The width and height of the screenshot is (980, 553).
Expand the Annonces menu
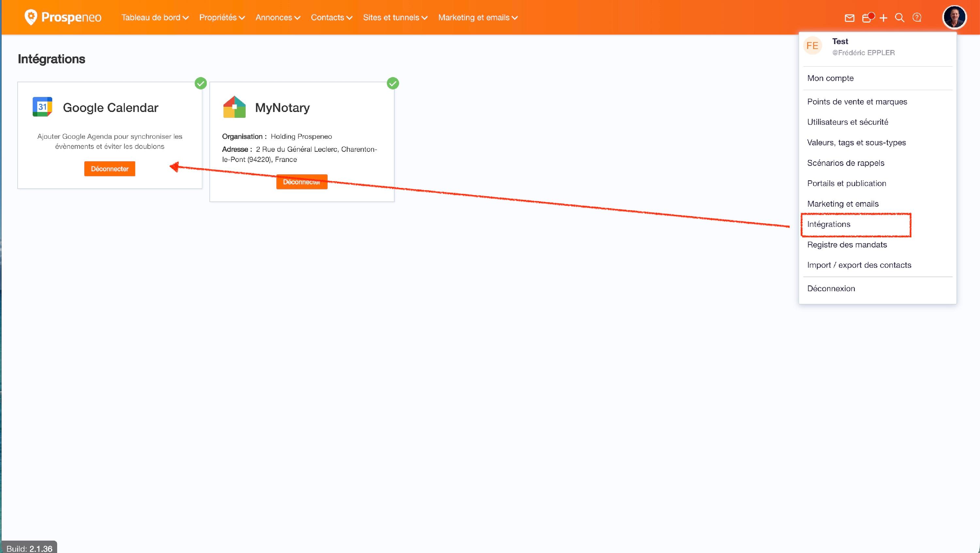tap(278, 18)
